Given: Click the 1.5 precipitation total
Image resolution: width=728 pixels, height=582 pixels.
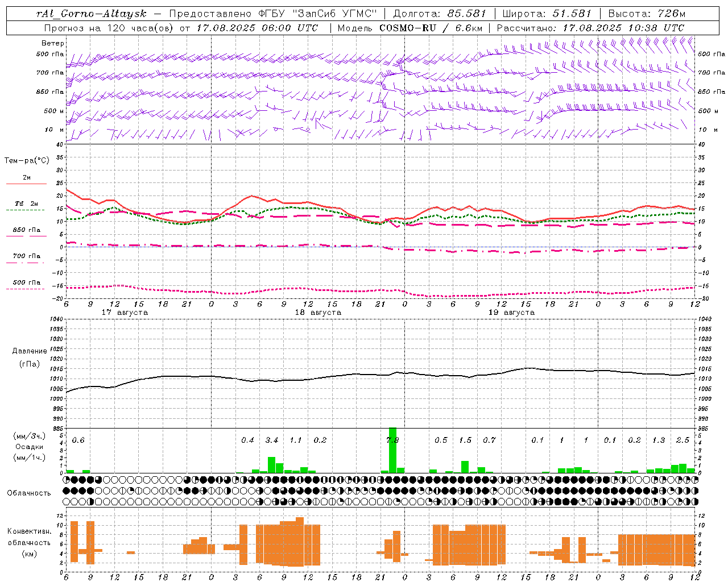Looking at the screenshot, I should pyautogui.click(x=465, y=440).
